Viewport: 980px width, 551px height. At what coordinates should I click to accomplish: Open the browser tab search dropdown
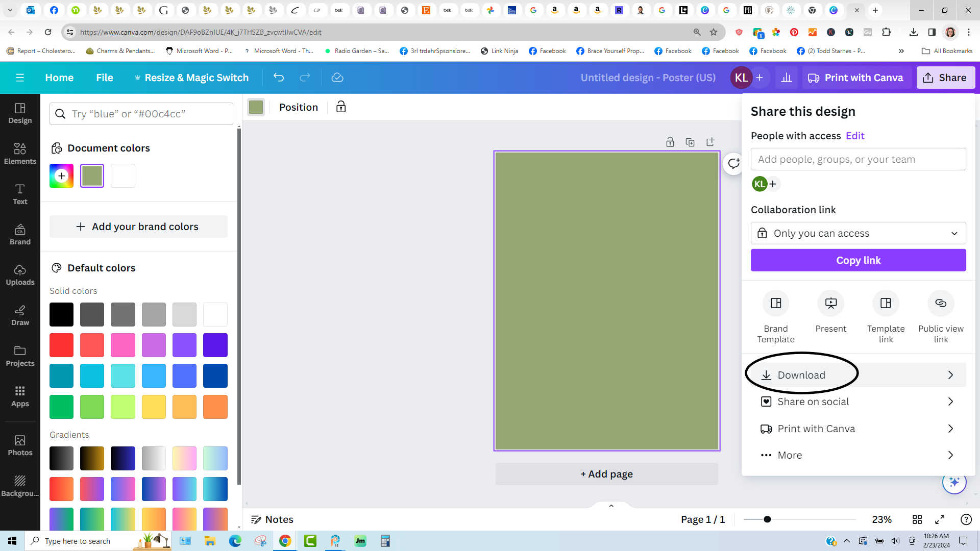click(x=10, y=10)
